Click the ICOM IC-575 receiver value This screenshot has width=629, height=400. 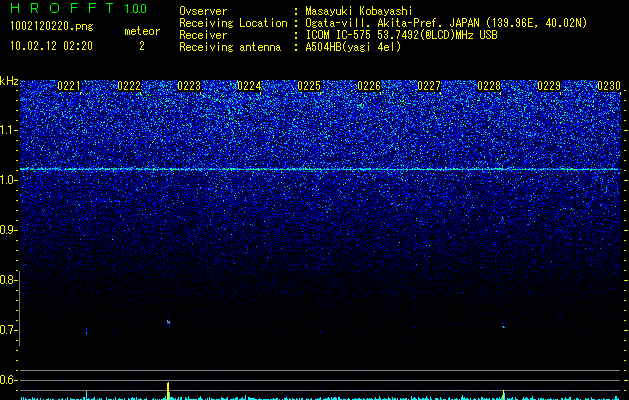401,35
